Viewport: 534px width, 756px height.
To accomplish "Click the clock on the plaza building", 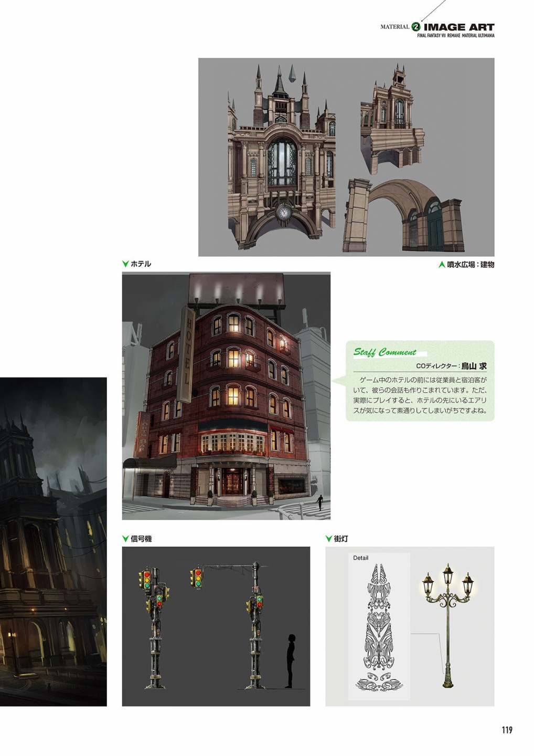I will click(x=284, y=213).
